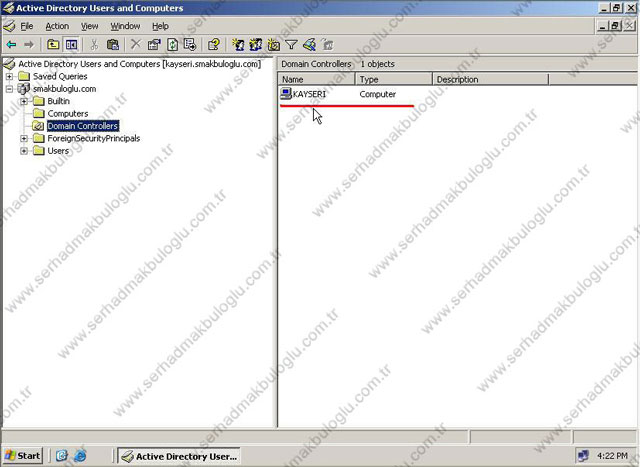
Task: Select the ForeignSecurityPrincipals folder
Action: pos(94,138)
